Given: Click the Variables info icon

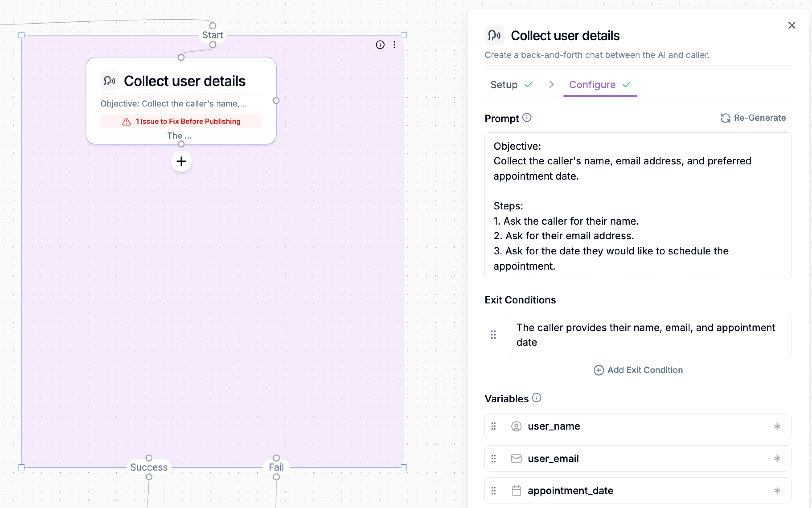Looking at the screenshot, I should (x=537, y=398).
